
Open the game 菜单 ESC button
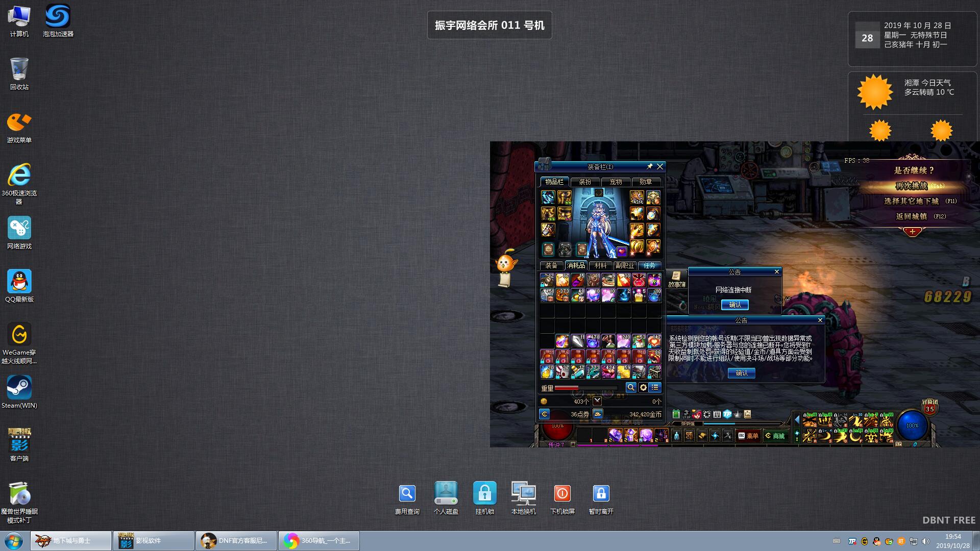[748, 436]
